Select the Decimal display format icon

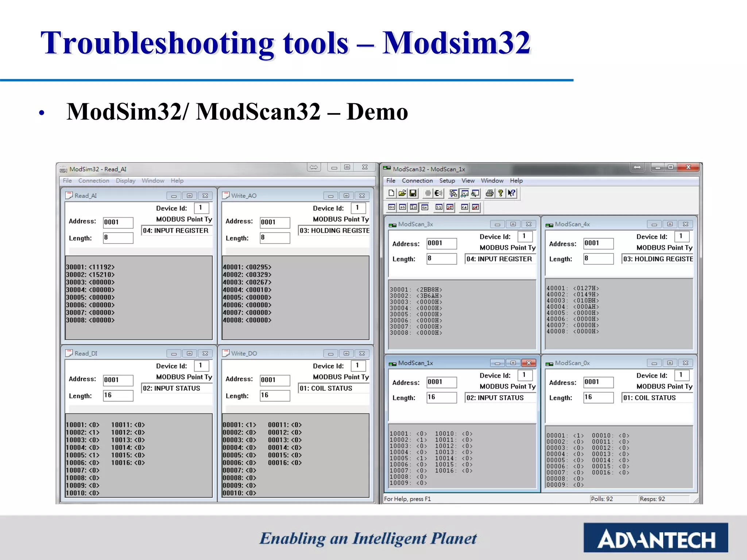pyautogui.click(x=402, y=207)
